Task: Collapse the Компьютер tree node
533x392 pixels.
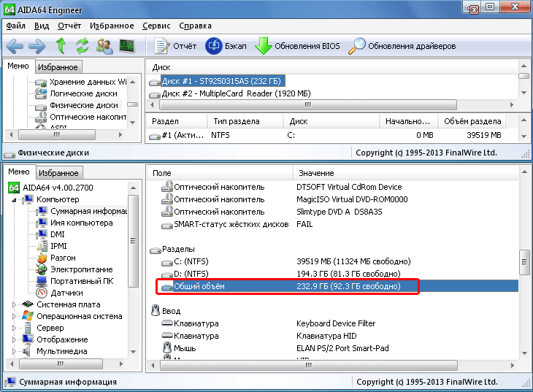Action: [14, 200]
